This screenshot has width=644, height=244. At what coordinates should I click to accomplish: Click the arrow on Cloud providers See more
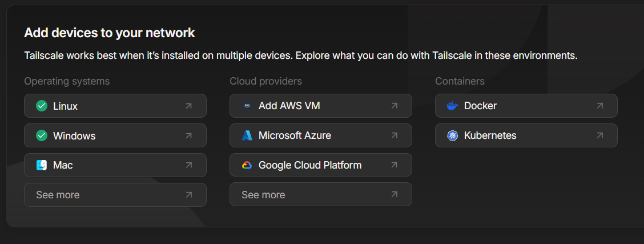(394, 195)
